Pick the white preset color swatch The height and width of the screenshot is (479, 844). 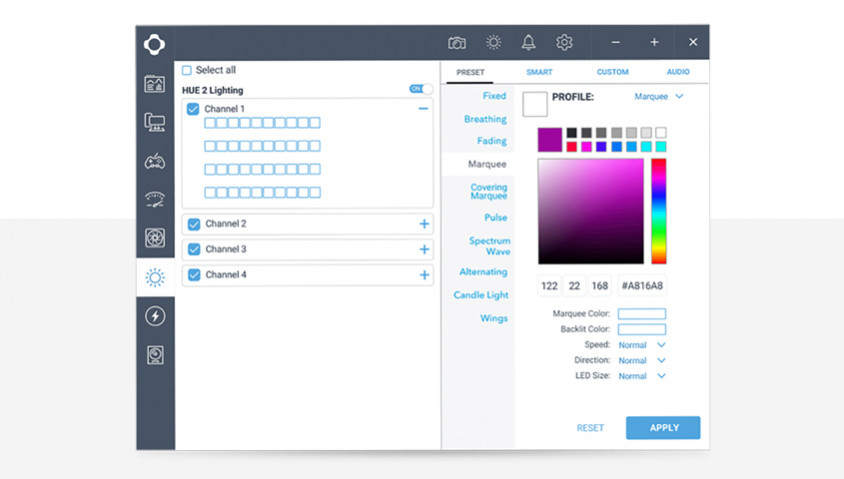(661, 132)
